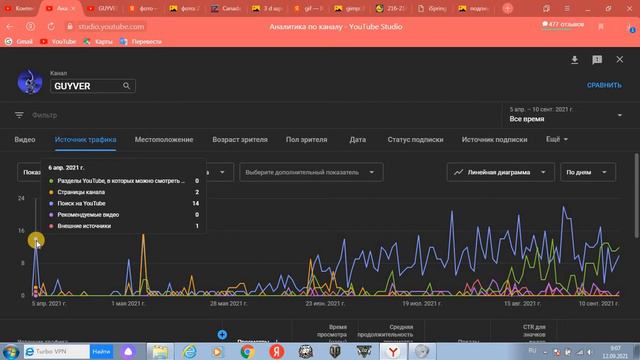This screenshot has height=360, width=640.
Task: Click the СРАВНИТЬ compare link
Action: [604, 85]
